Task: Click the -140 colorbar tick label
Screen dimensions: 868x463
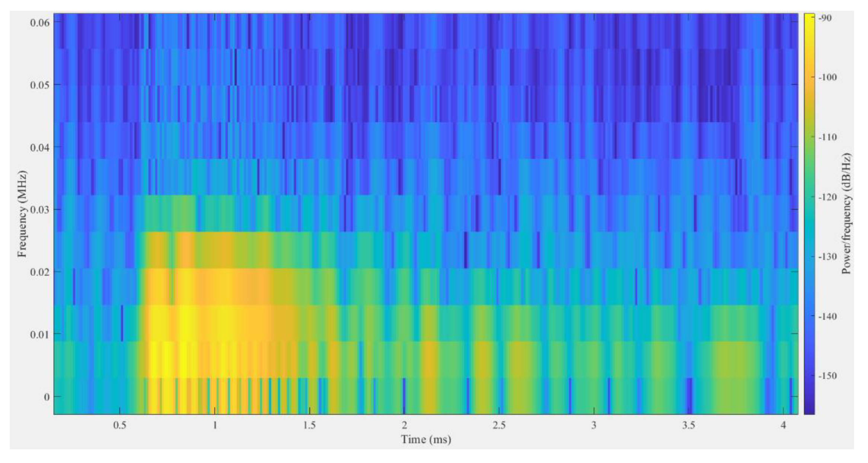Action: point(828,317)
